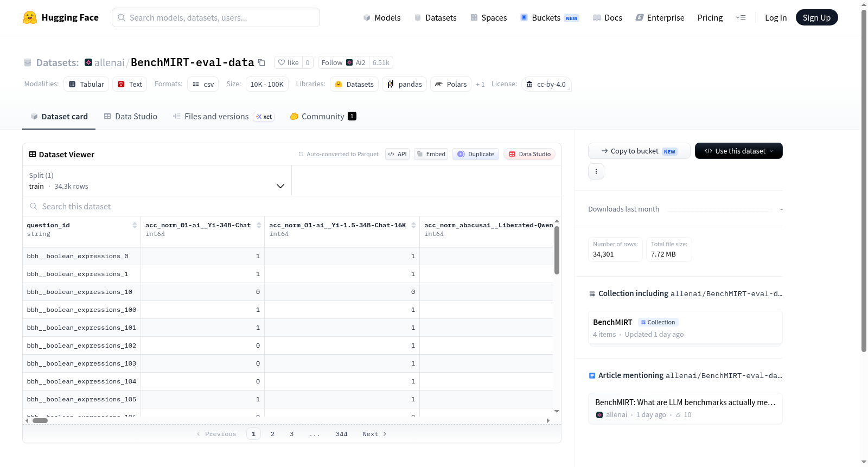Jump to page 344 of the table
The image size is (868, 467).
pos(342,434)
